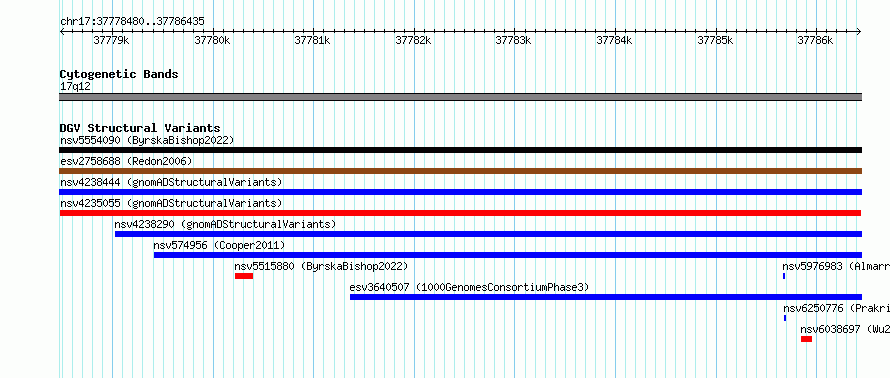Screen dimensions: 890x378
Task: Click the 37783k ruler position
Action: (x=514, y=40)
